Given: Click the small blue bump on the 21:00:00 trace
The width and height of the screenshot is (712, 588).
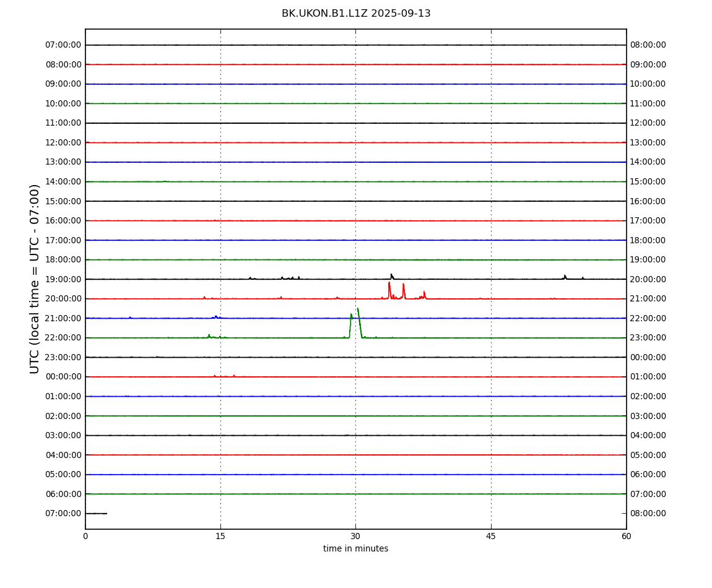Looking at the screenshot, I should 216,316.
